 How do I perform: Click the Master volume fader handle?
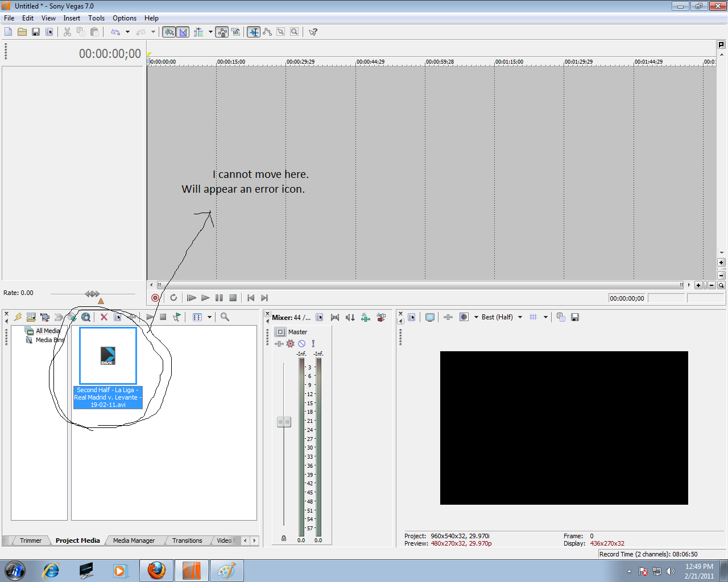[x=284, y=422]
